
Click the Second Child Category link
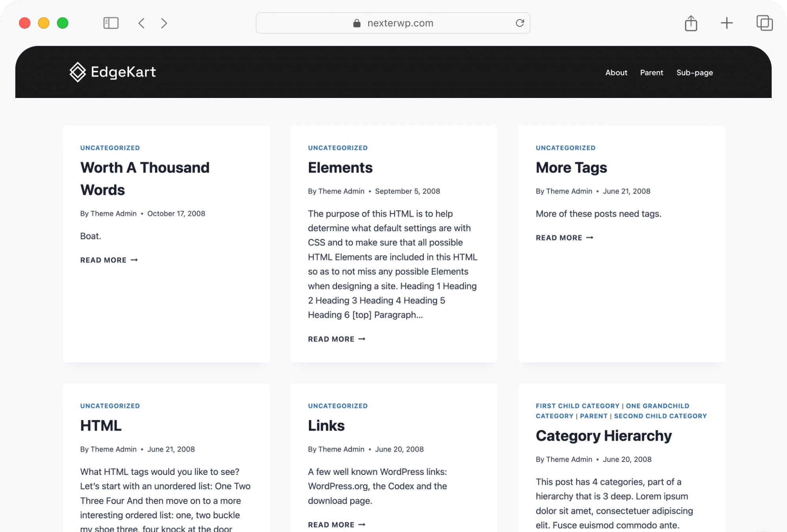pyautogui.click(x=660, y=416)
